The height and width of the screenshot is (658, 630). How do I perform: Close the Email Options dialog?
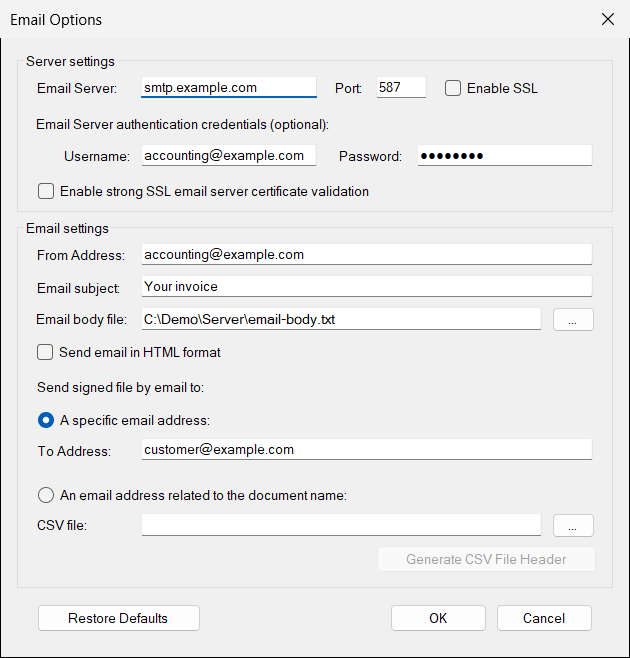click(x=607, y=19)
